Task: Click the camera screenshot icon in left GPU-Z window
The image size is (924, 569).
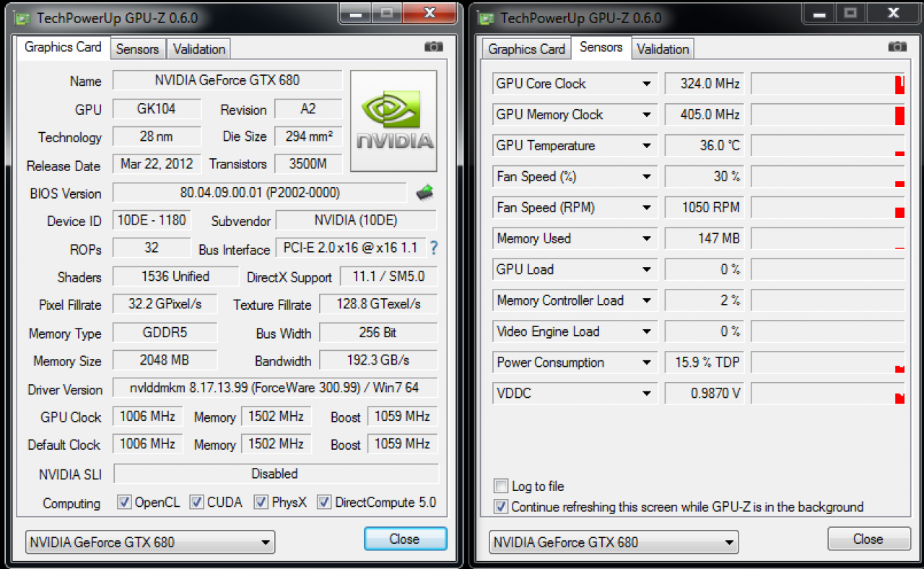Action: [x=434, y=47]
